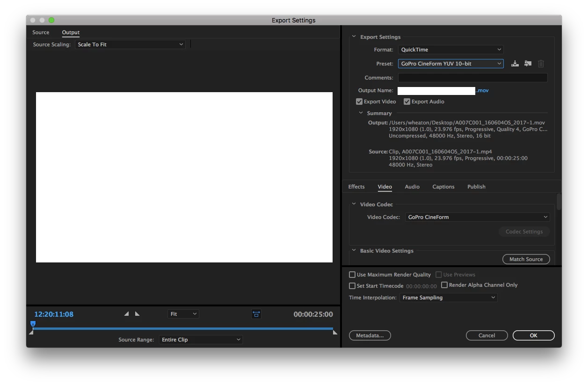Open the Captions tab
The height and width of the screenshot is (385, 588).
pos(443,187)
